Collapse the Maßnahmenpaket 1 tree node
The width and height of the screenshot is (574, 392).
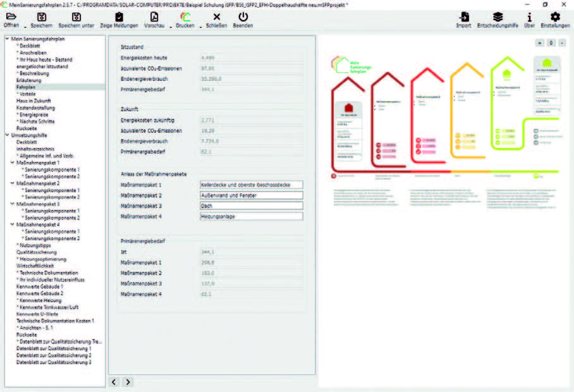point(13,162)
